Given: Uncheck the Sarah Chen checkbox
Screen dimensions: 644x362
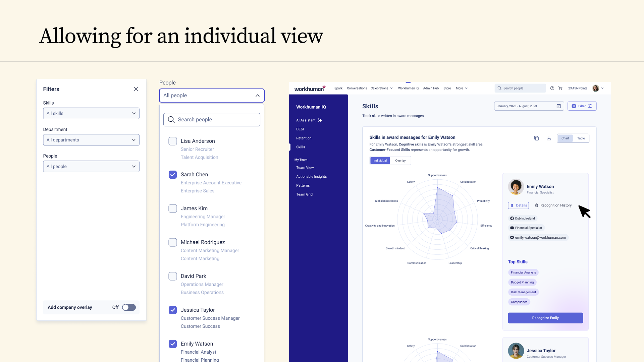Looking at the screenshot, I should [x=173, y=175].
